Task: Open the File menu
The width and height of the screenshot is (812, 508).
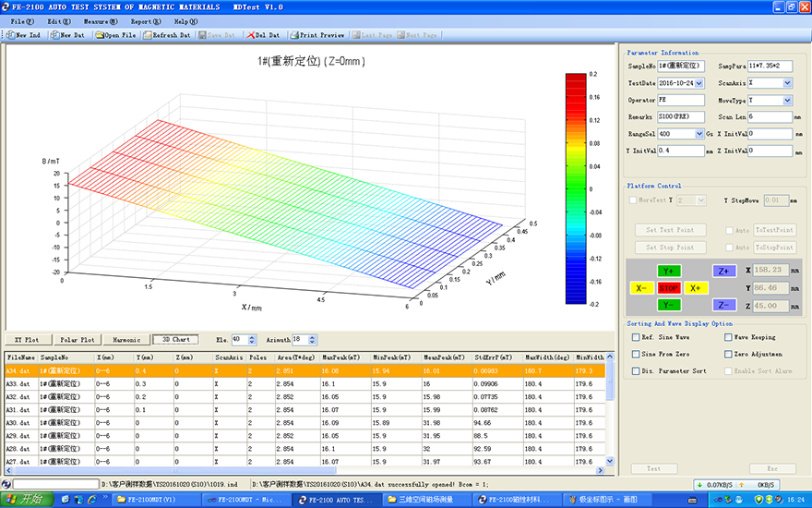Action: (x=22, y=22)
